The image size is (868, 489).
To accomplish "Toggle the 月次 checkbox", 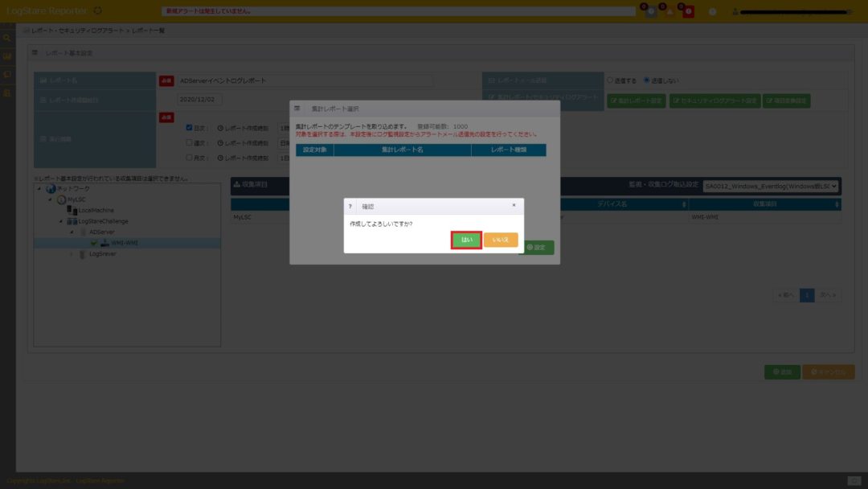I will [x=190, y=158].
